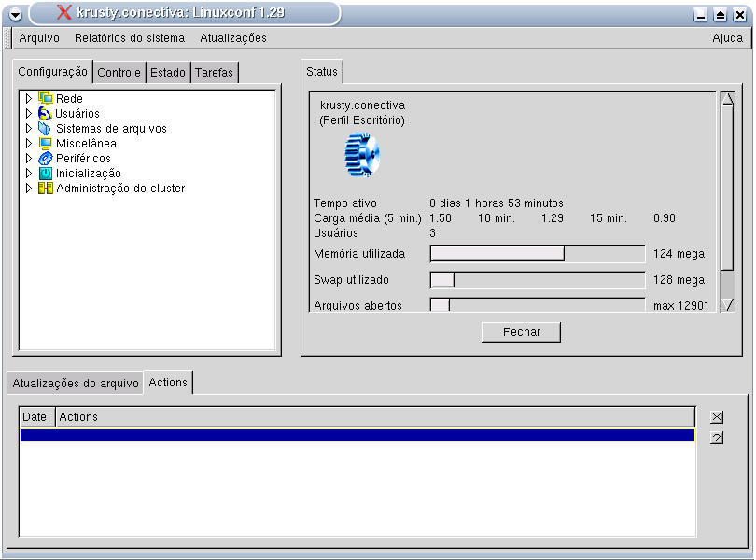The image size is (756, 560).
Task: Click the menu bar drag handle
Action: click(7, 38)
